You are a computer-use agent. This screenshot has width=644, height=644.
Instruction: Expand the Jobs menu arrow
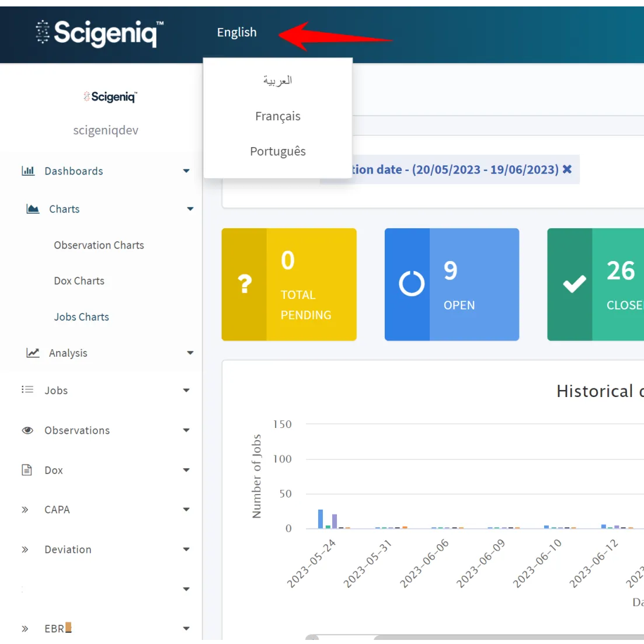coord(186,391)
